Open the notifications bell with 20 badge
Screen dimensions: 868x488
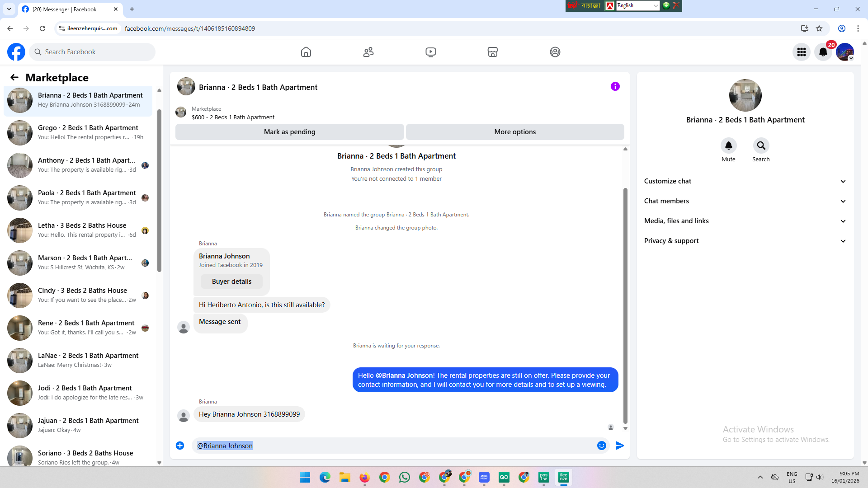pyautogui.click(x=823, y=52)
